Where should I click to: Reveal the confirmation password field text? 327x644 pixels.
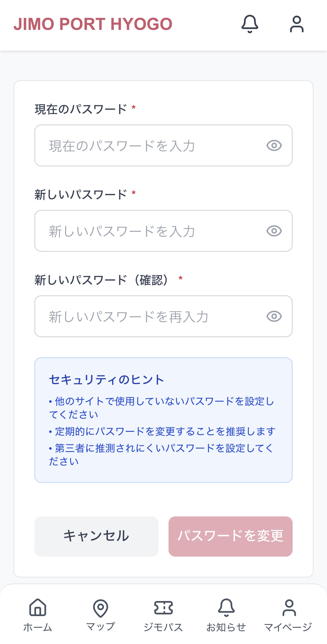pos(274,316)
